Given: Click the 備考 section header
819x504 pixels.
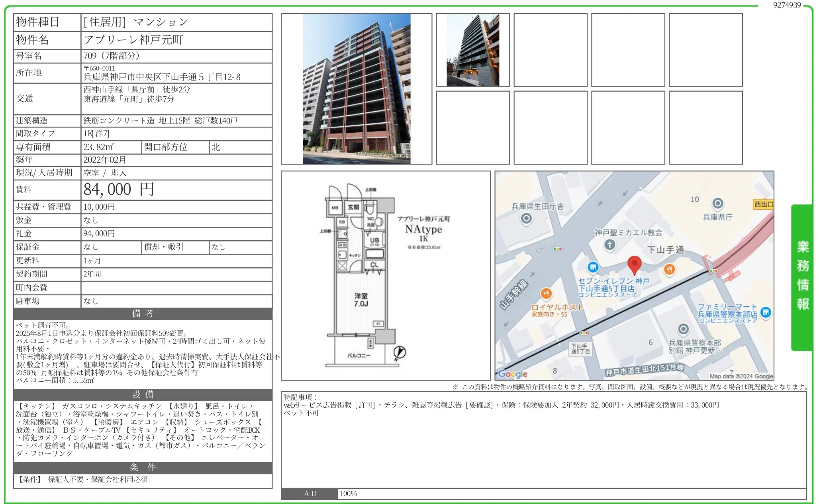Looking at the screenshot, I should pyautogui.click(x=143, y=314).
